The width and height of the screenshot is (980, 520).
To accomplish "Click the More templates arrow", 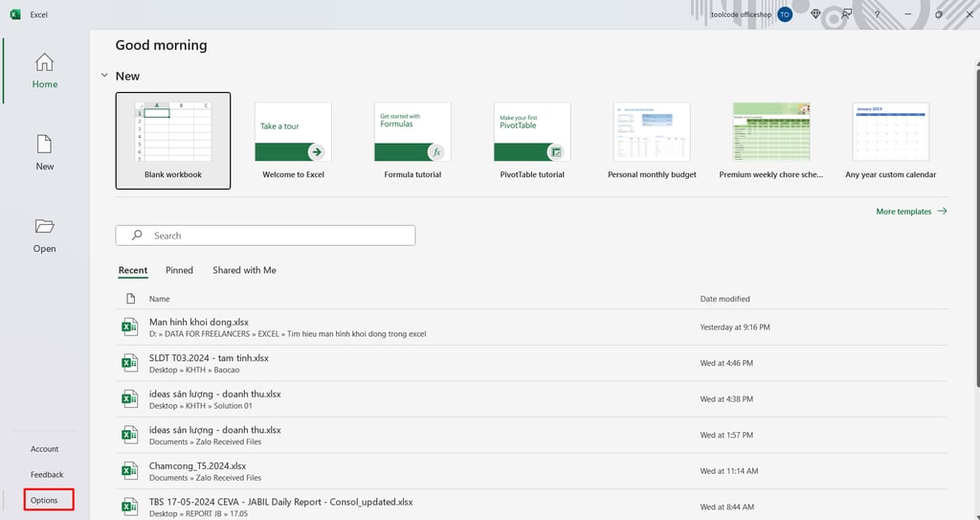I will tap(942, 212).
